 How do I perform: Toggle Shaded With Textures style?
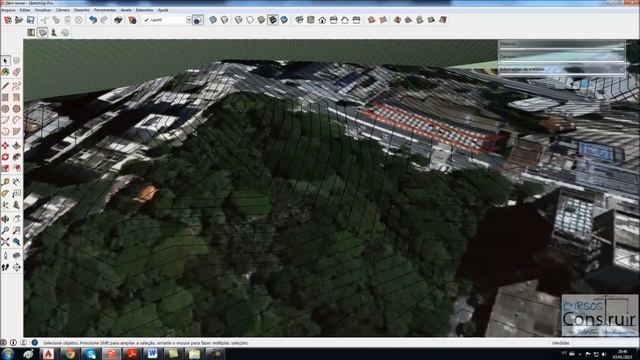pyautogui.click(x=273, y=20)
